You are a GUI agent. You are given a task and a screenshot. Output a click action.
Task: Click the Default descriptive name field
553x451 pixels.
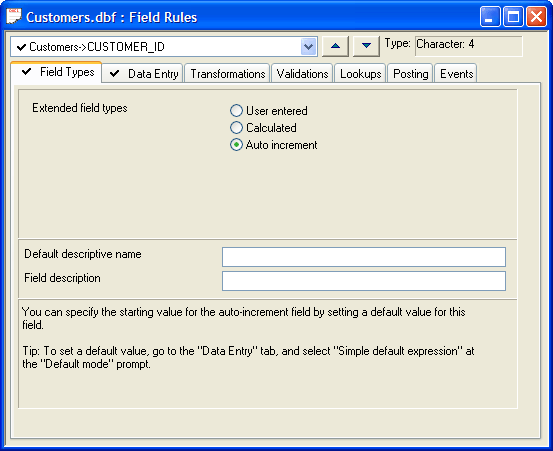pyautogui.click(x=364, y=257)
